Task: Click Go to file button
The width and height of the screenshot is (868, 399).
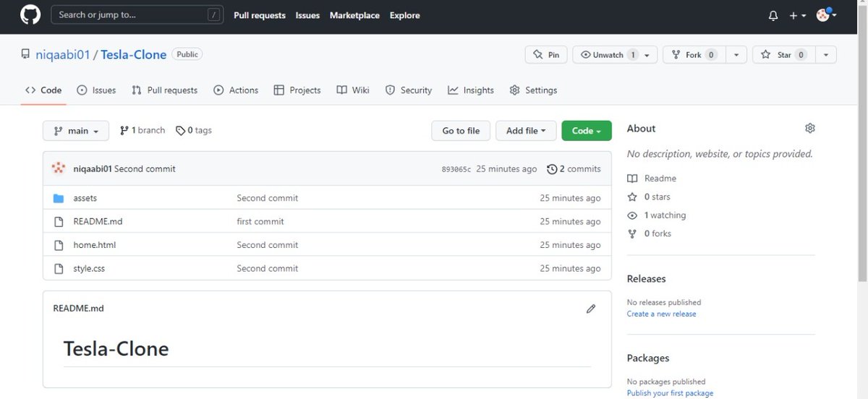Action: click(x=461, y=131)
